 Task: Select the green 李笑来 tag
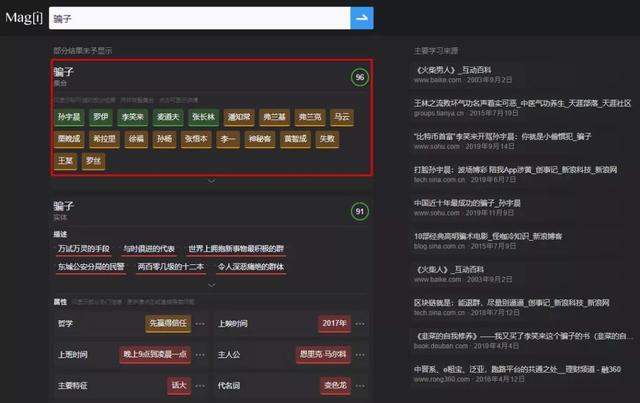click(x=133, y=117)
